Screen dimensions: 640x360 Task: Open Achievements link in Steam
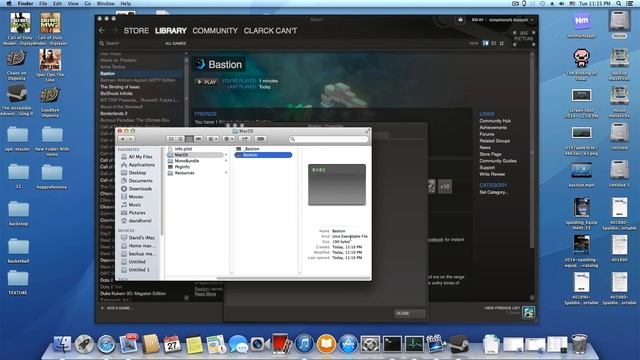(493, 127)
